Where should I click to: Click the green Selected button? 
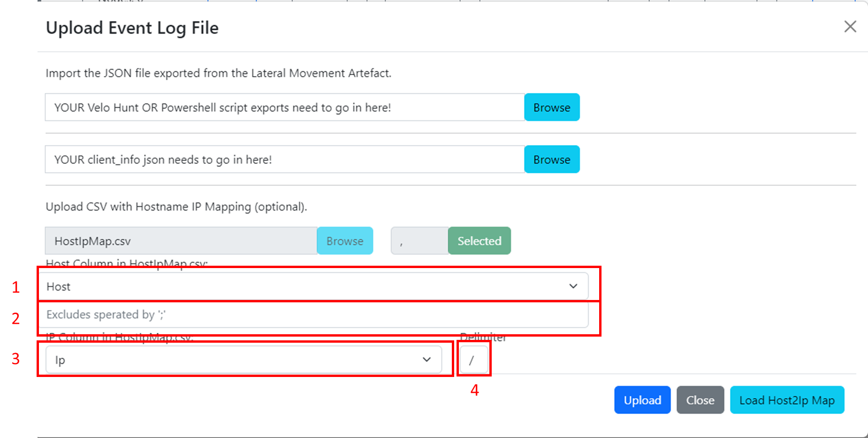click(479, 241)
